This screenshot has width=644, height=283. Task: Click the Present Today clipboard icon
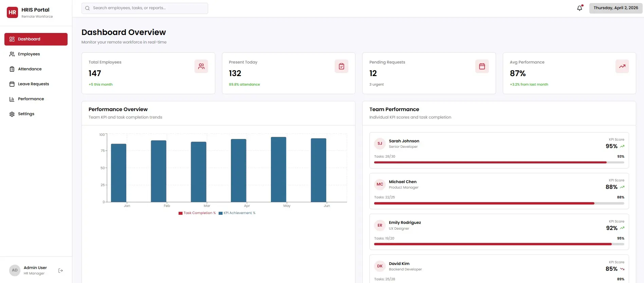click(342, 66)
